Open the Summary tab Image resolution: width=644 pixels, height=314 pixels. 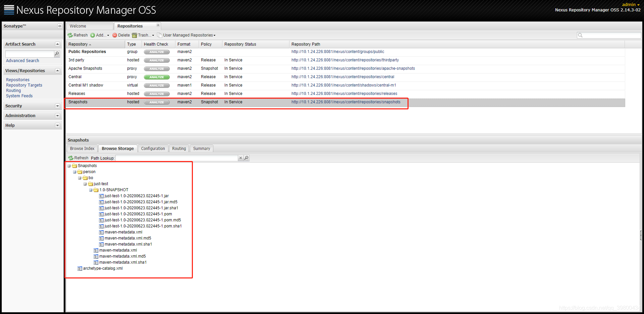[202, 149]
